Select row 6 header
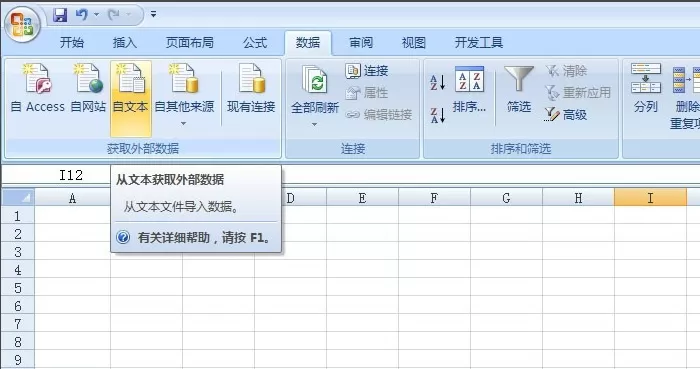700x369 pixels. (18, 306)
